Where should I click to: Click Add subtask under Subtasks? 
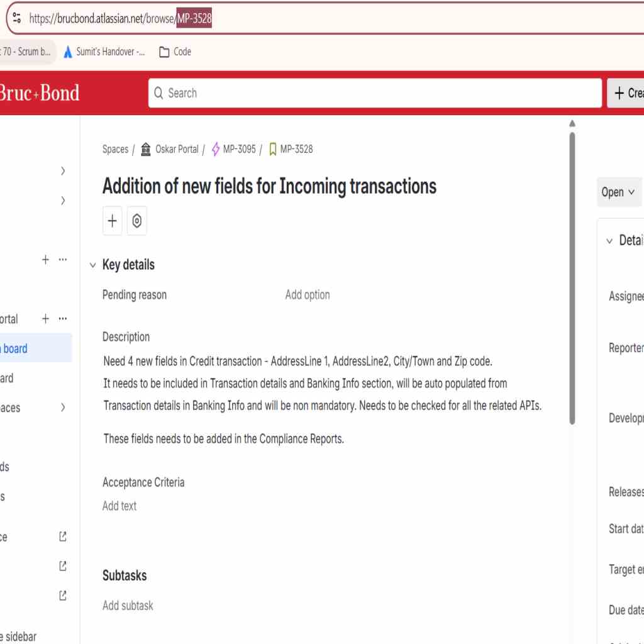[128, 606]
